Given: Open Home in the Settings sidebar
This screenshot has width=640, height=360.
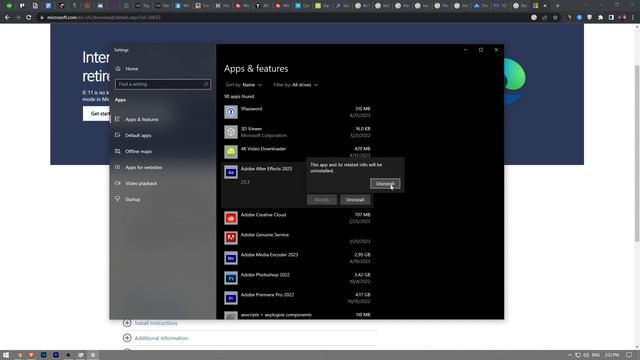Looking at the screenshot, I should (131, 69).
